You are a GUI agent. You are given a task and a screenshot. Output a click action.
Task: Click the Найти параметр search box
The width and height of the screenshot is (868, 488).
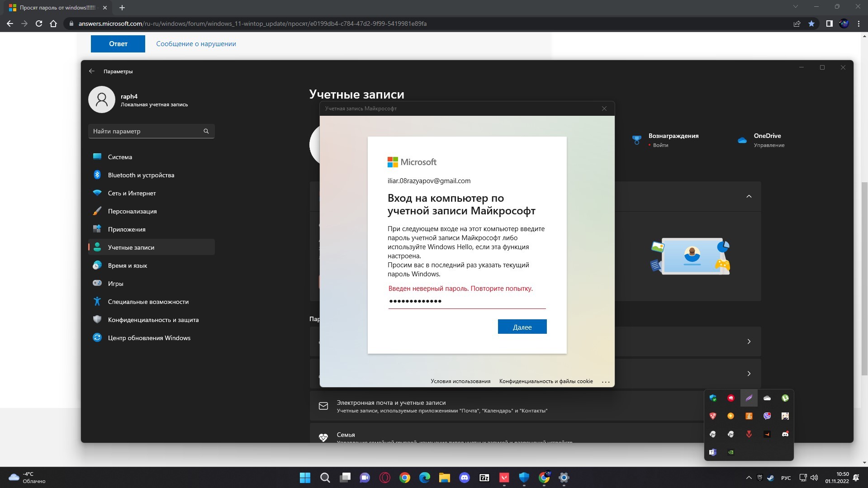[x=152, y=131]
